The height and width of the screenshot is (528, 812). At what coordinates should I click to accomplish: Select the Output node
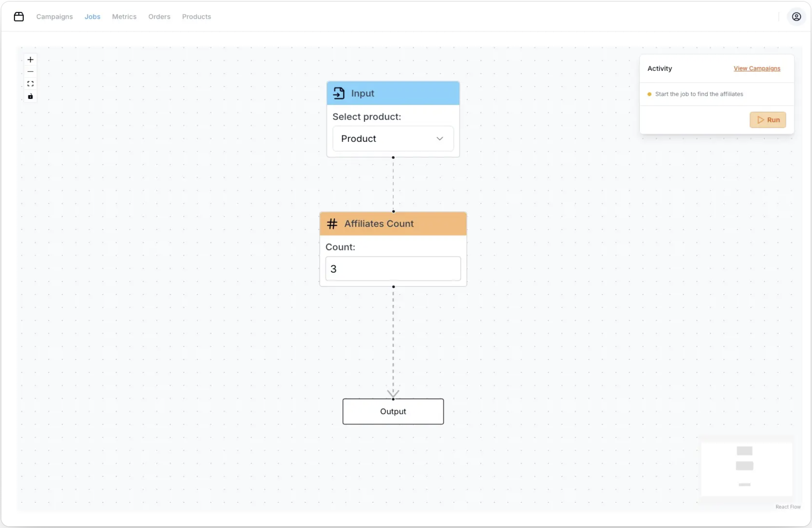click(393, 412)
